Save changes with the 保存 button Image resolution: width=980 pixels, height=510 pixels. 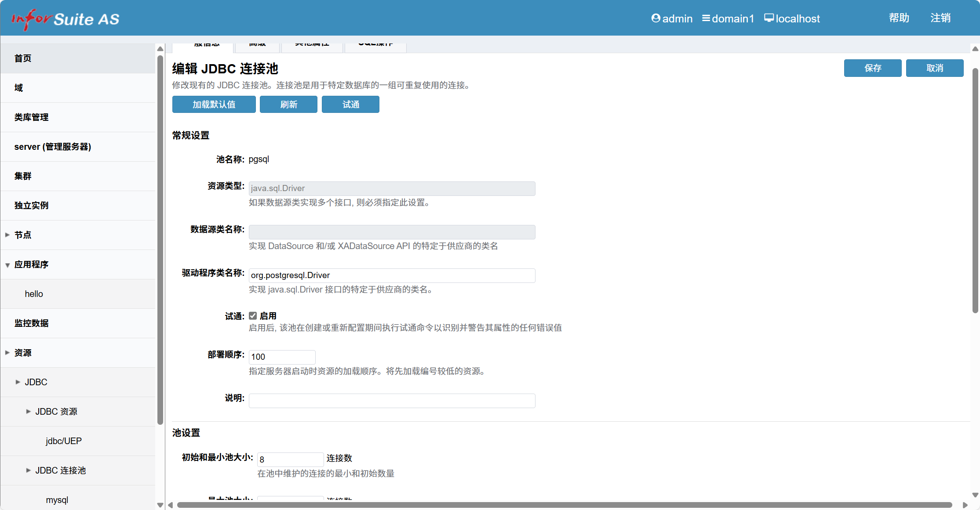pyautogui.click(x=873, y=68)
